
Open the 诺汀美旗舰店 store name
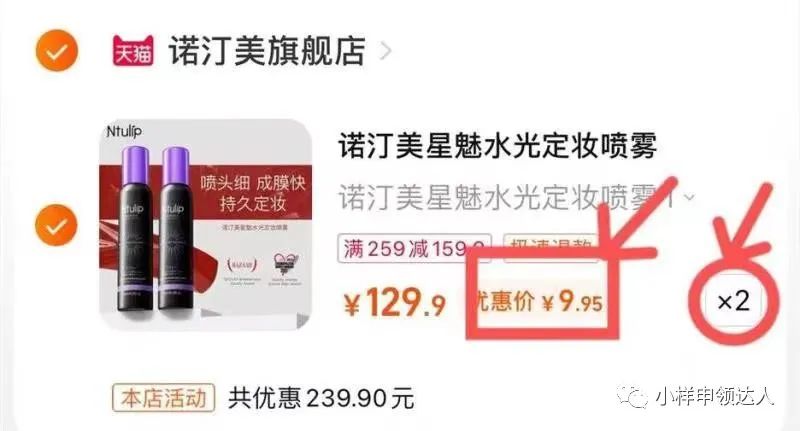[267, 51]
